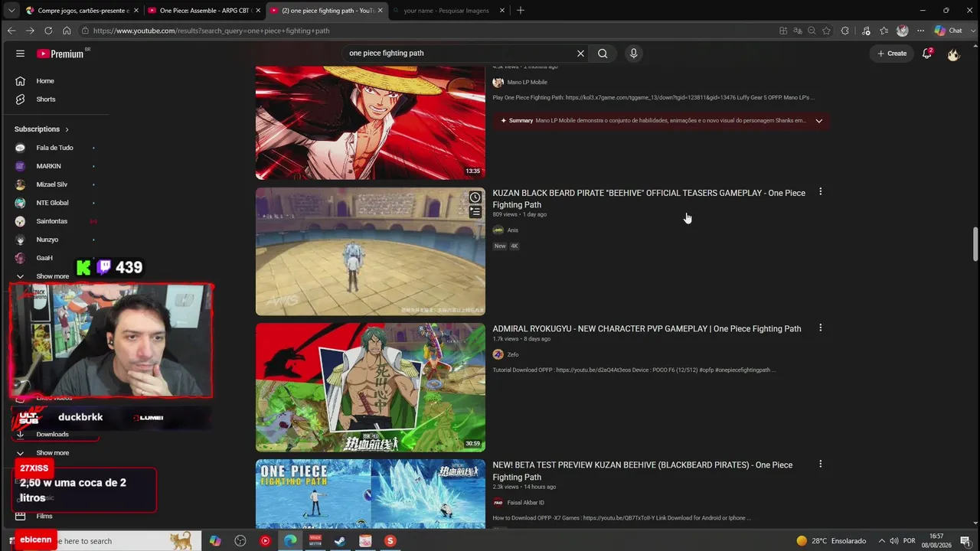Open the volume control in system tray
980x551 pixels.
point(894,541)
